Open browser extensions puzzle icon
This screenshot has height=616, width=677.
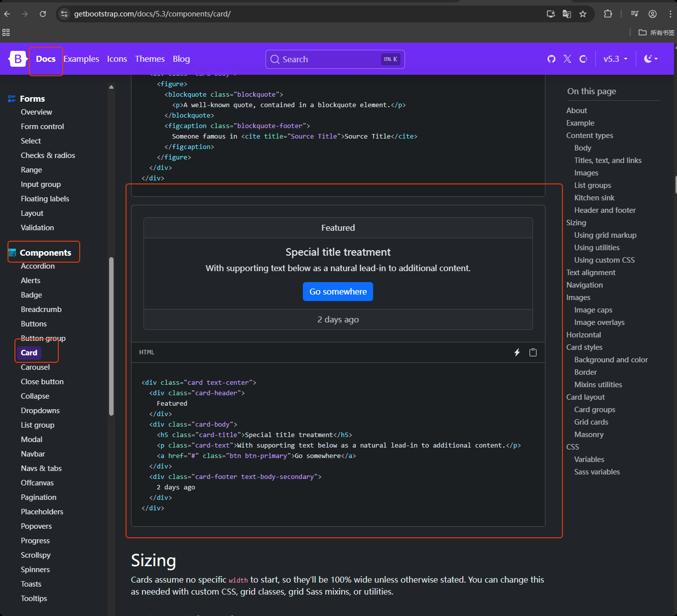click(608, 14)
